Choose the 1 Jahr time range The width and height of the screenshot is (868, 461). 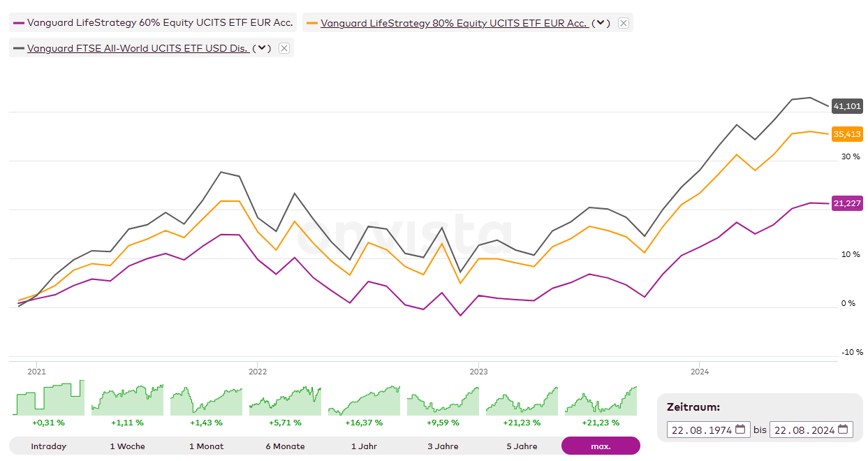(x=364, y=446)
